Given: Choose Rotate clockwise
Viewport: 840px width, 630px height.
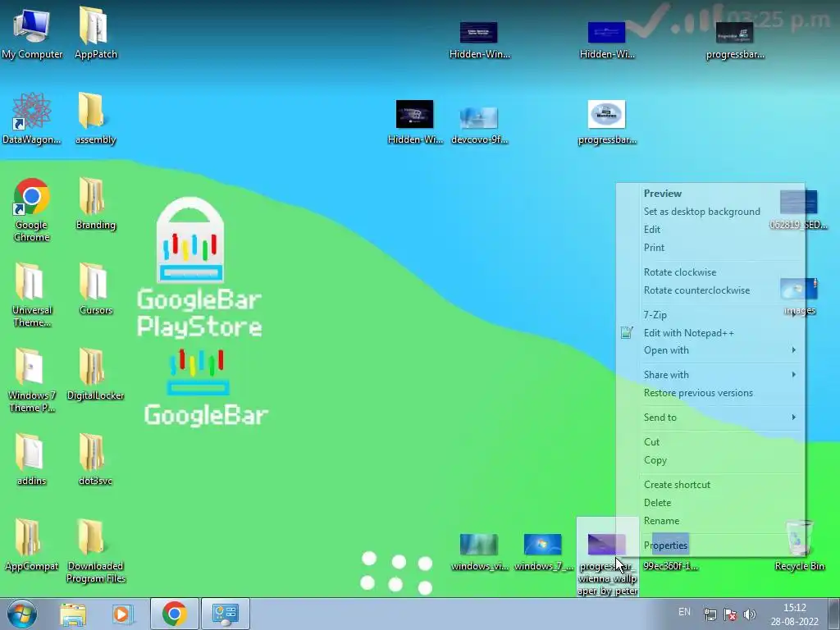Looking at the screenshot, I should coord(710,272).
